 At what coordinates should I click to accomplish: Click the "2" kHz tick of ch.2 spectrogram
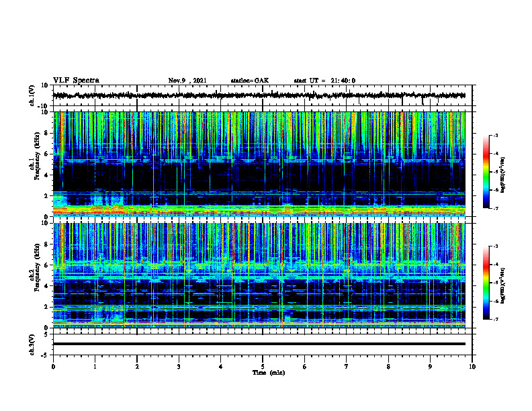coord(46,307)
